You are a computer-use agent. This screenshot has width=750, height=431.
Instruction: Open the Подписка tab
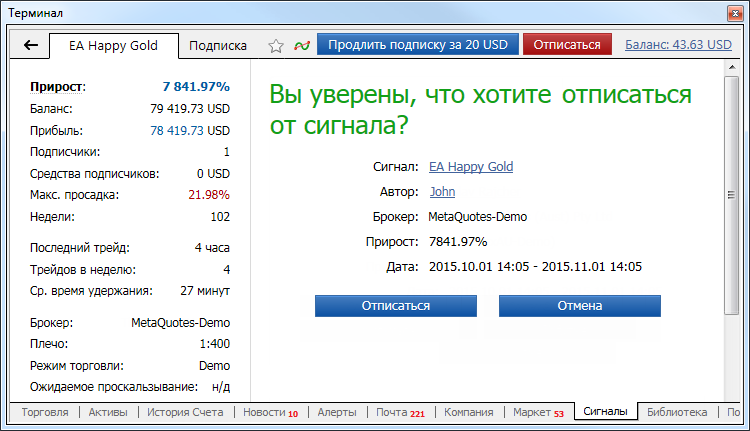[x=218, y=46]
